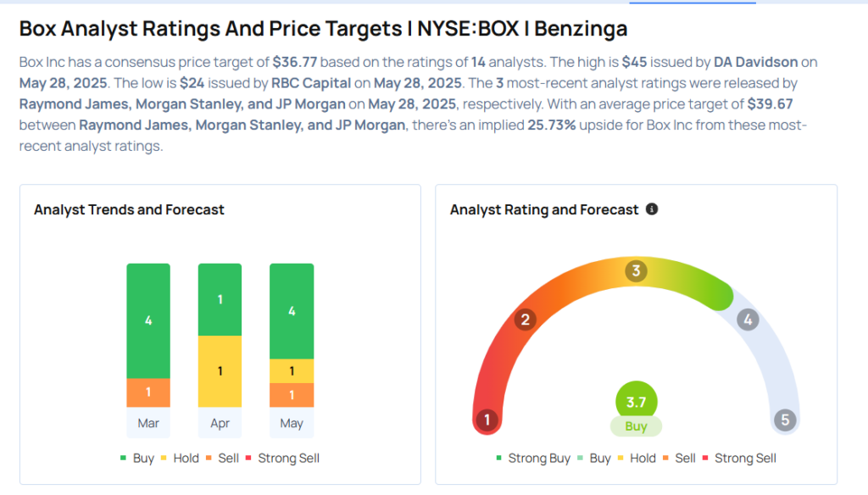Toggle the Hold legend in Analyst Trends chart
Viewport: 868px width, 495px height.
click(180, 459)
